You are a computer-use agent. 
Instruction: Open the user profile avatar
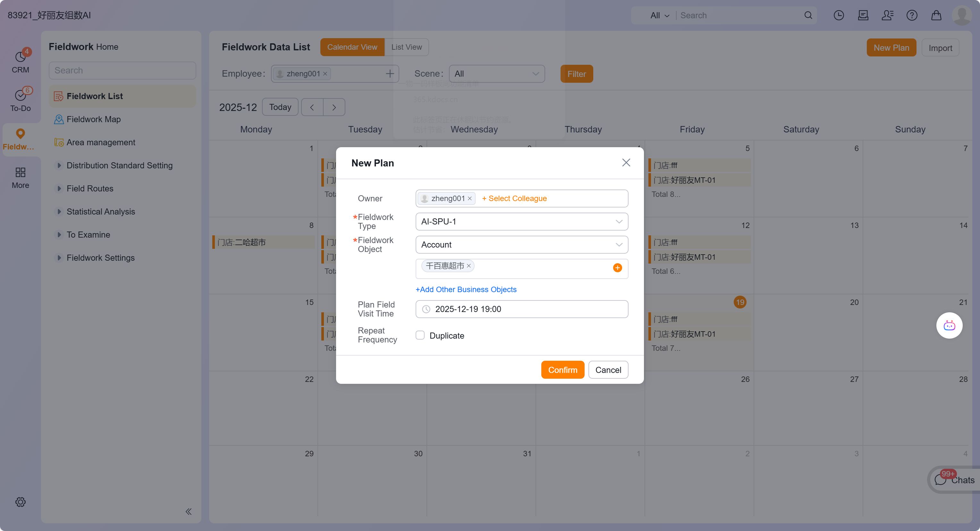[962, 15]
